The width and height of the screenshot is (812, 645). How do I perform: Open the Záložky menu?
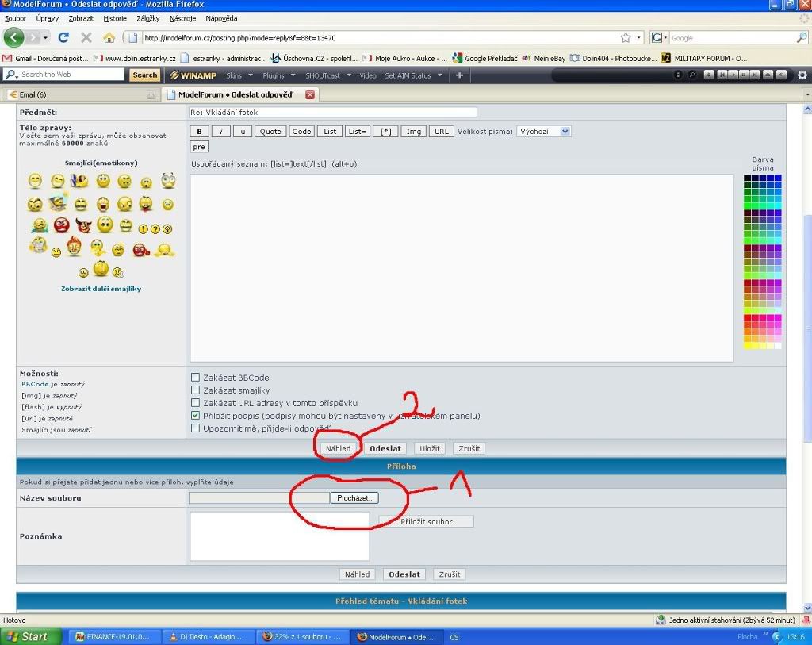[148, 18]
